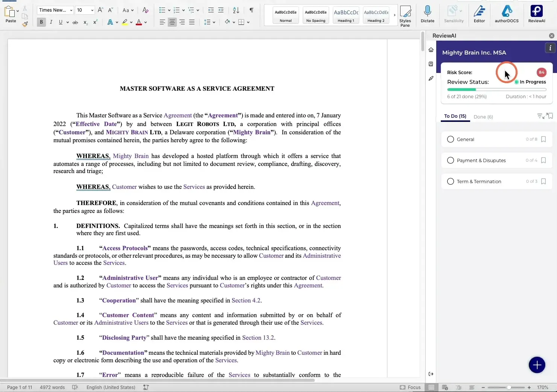Apply the No Spacing style

point(316,15)
